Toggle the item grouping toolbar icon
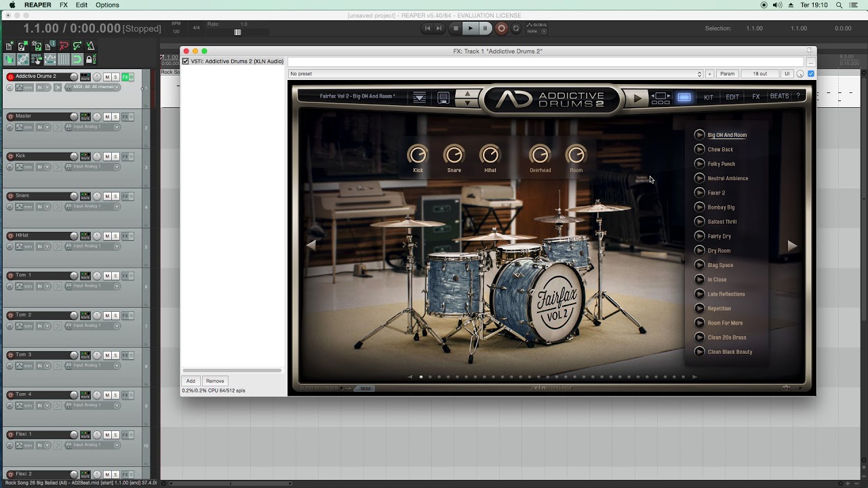This screenshot has width=868, height=488. point(22,60)
